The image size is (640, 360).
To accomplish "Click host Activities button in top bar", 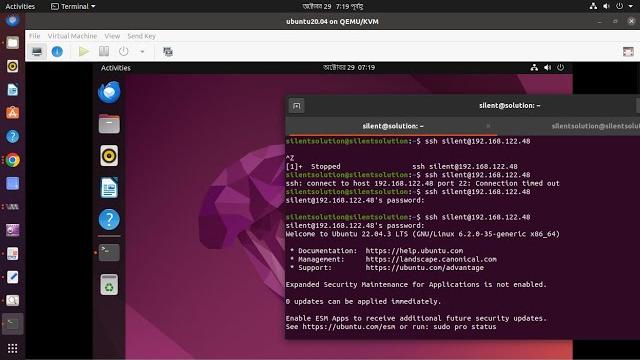I will [x=20, y=7].
